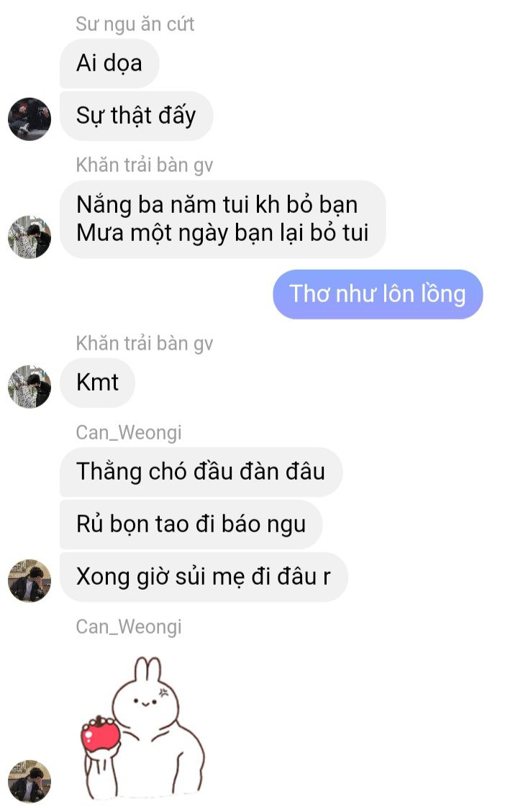Tap the avatar beside the rabbit sticker
The width and height of the screenshot is (518, 812).
(29, 781)
